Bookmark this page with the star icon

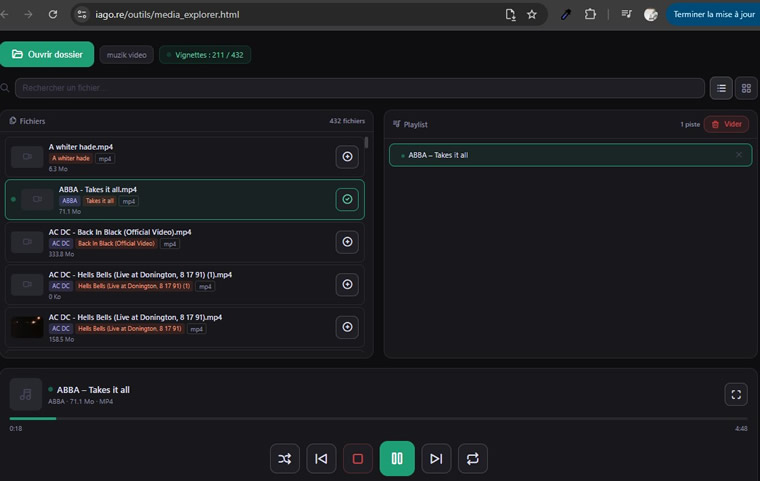point(532,15)
